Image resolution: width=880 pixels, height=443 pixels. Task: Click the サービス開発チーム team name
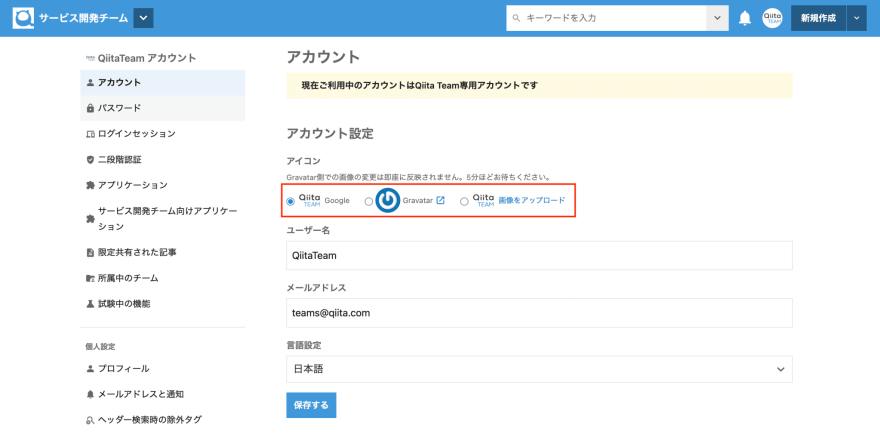pyautogui.click(x=83, y=18)
